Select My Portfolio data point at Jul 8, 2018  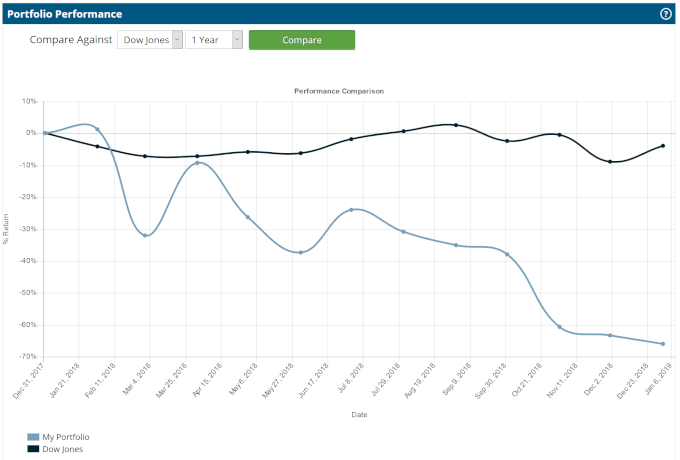[352, 210]
